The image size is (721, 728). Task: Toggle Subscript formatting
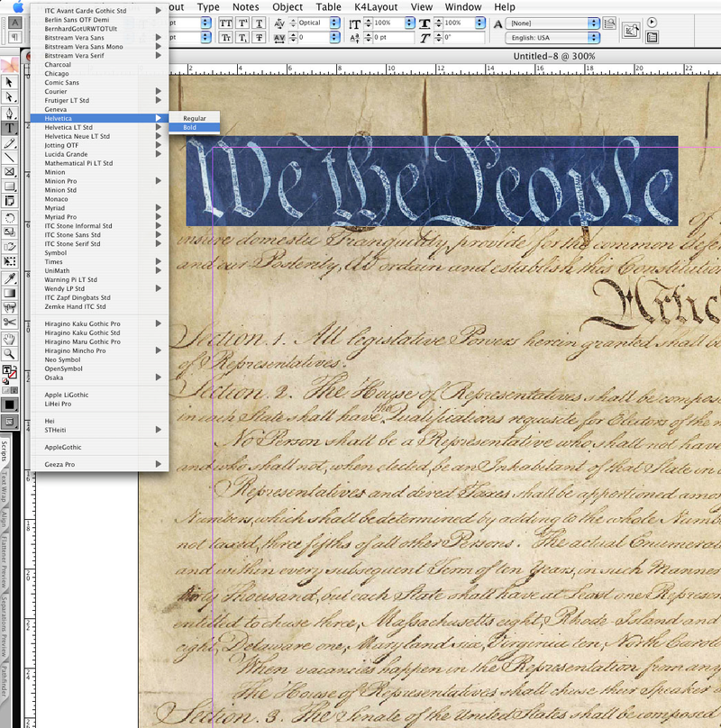click(242, 38)
